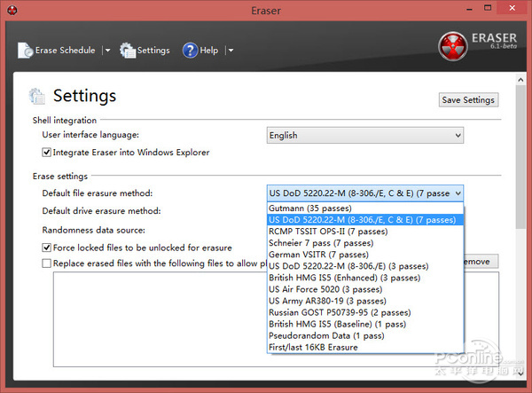Click the Default drive erasure method label
Viewport: 532px width, 393px height.
pyautogui.click(x=101, y=211)
